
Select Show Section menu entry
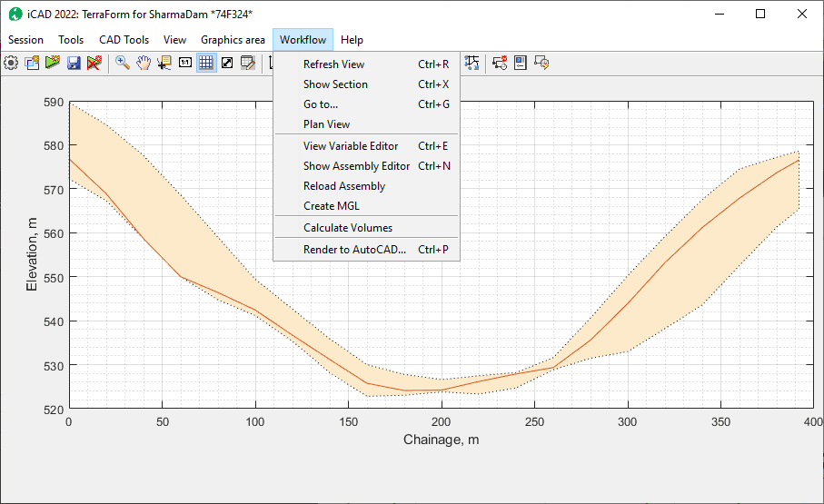[x=366, y=84]
